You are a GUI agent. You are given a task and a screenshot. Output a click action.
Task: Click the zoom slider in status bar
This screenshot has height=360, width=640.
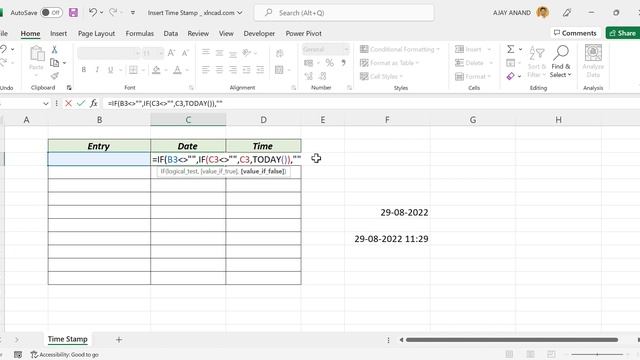(597, 354)
